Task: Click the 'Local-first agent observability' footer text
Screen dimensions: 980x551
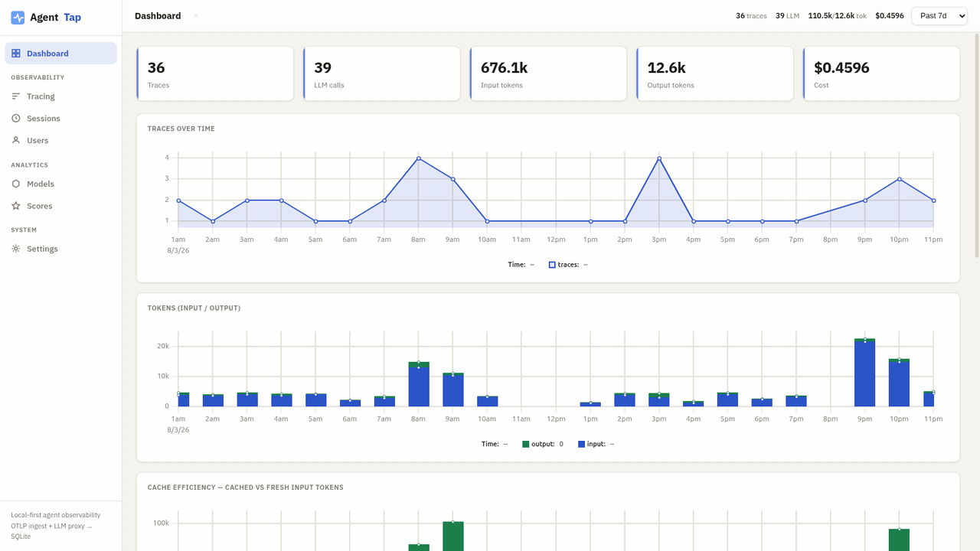Action: 56,515
